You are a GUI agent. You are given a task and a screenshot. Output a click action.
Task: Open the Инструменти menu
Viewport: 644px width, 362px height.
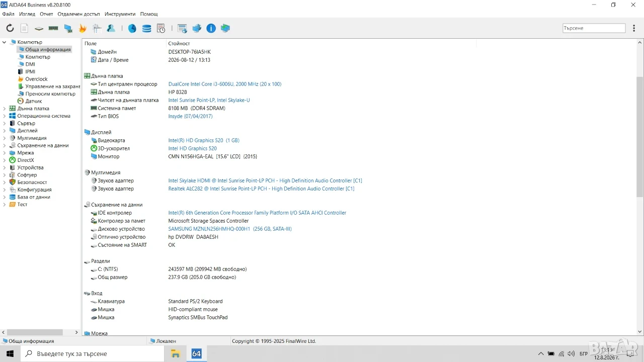click(121, 14)
